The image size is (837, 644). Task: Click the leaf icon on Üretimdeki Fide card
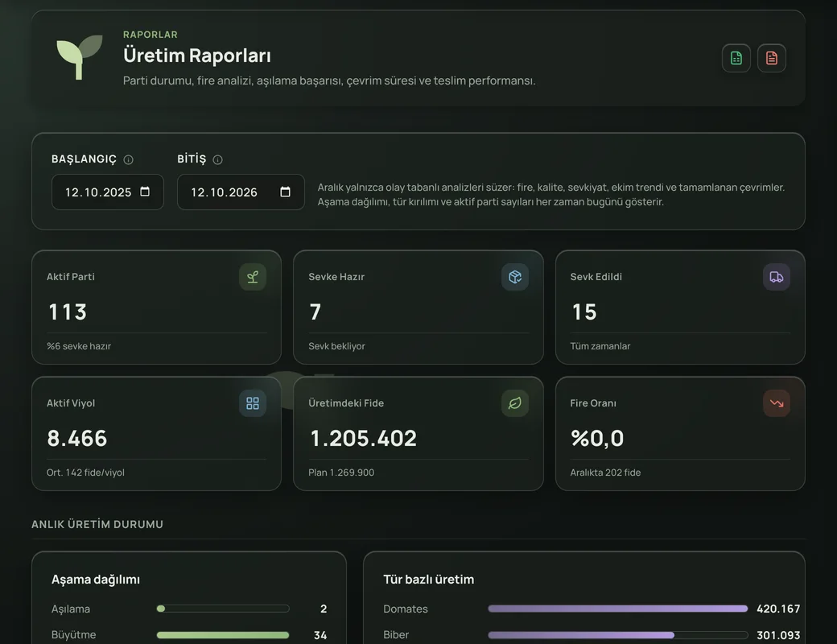tap(514, 403)
